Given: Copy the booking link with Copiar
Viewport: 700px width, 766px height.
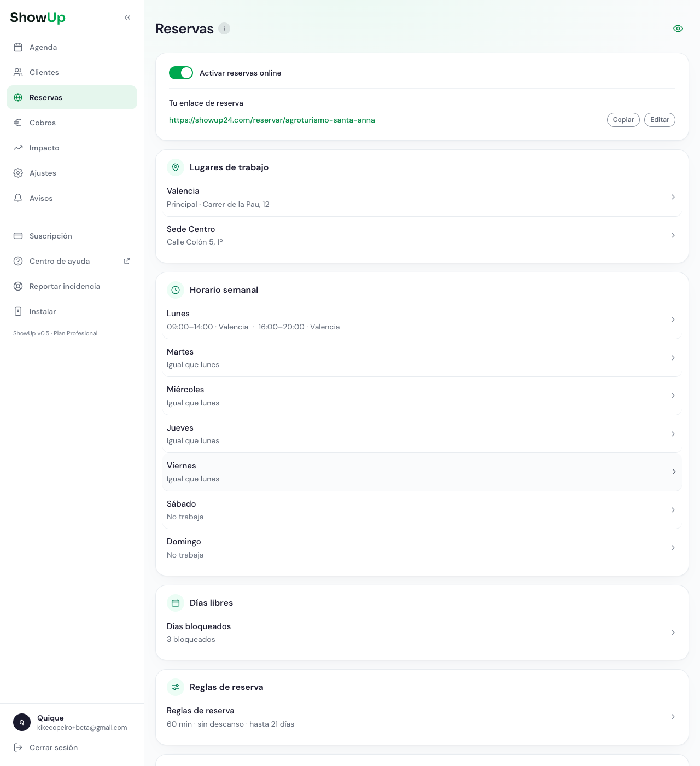Looking at the screenshot, I should pyautogui.click(x=623, y=120).
